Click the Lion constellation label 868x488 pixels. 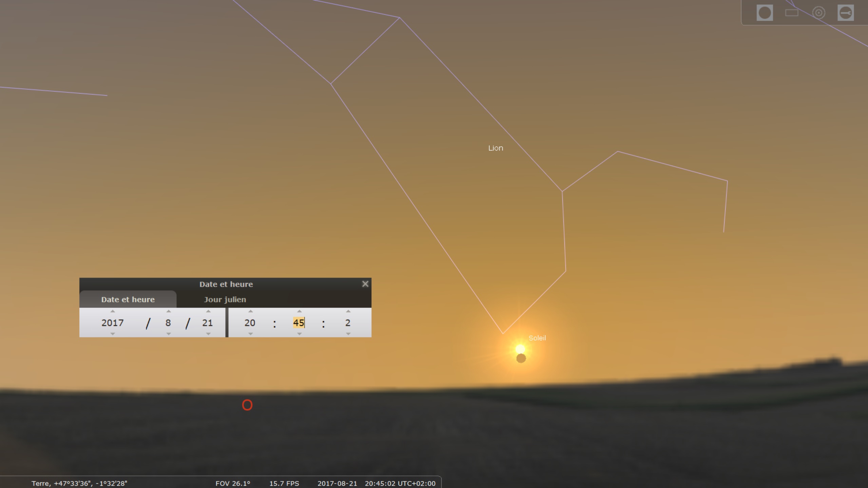[x=496, y=148]
